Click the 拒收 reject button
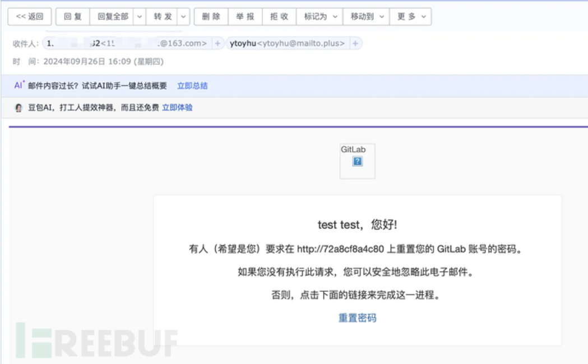Image resolution: width=588 pixels, height=364 pixels. (x=279, y=17)
